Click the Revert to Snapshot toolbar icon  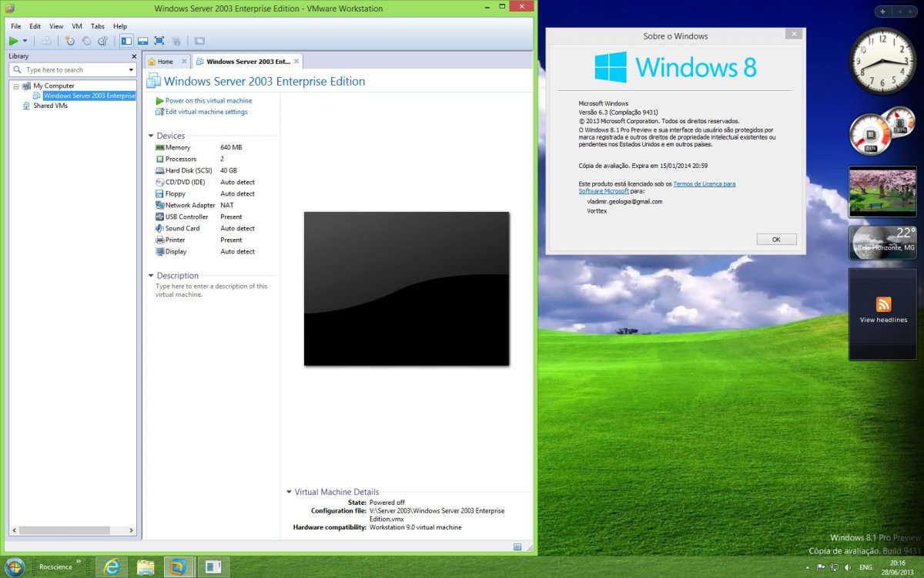[85, 41]
